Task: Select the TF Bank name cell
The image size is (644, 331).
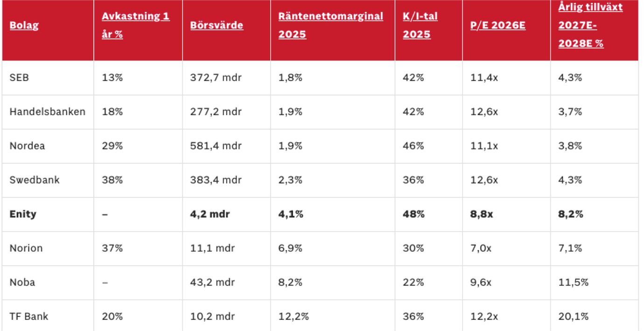Action: 28,316
